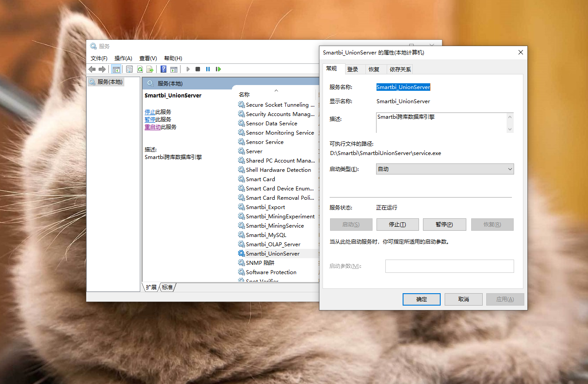Click the 名称 column header to sort
This screenshot has width=588, height=384.
pos(276,94)
